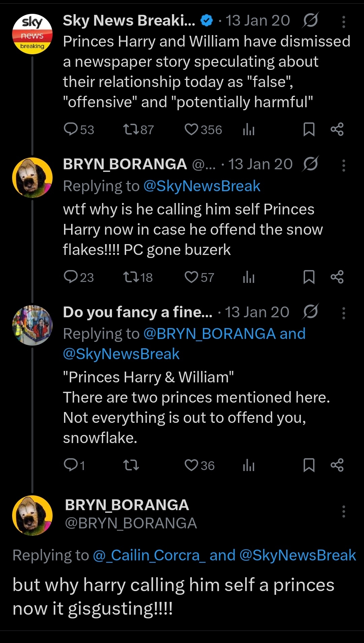Open options on "Do you fancy a fine" reply
This screenshot has height=643, width=364.
[x=343, y=313]
